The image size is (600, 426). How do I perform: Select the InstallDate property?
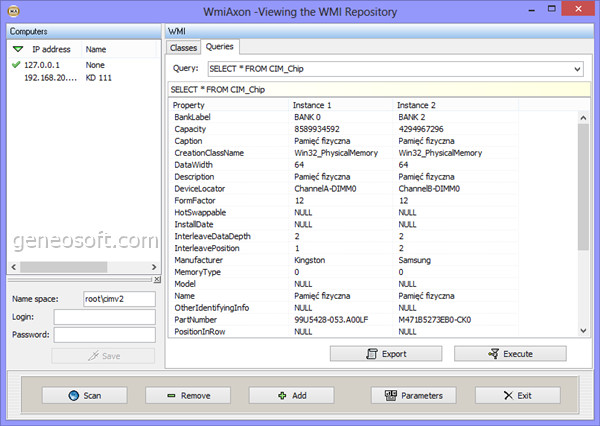[194, 224]
